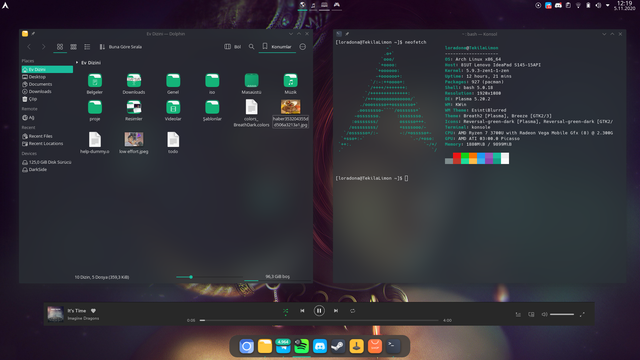Open the play queue in the player
640x360 pixels.
518,314
